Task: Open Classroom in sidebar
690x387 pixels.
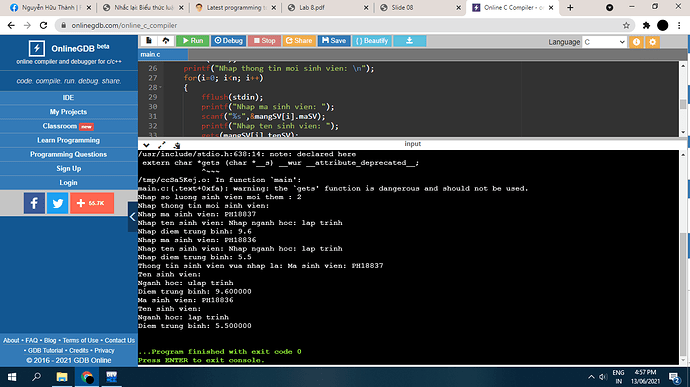Action: click(68, 126)
